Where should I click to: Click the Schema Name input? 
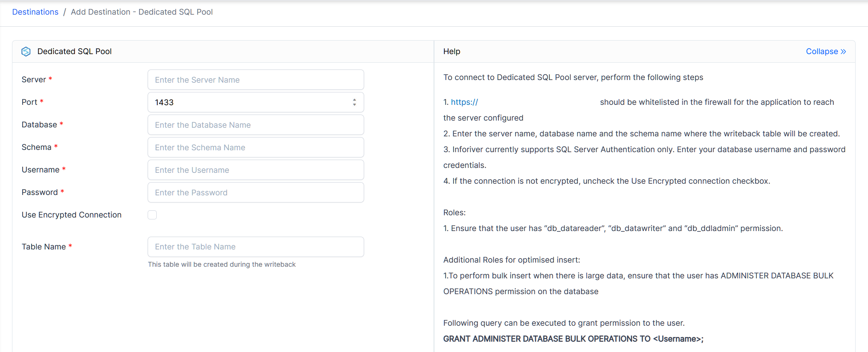(x=256, y=147)
